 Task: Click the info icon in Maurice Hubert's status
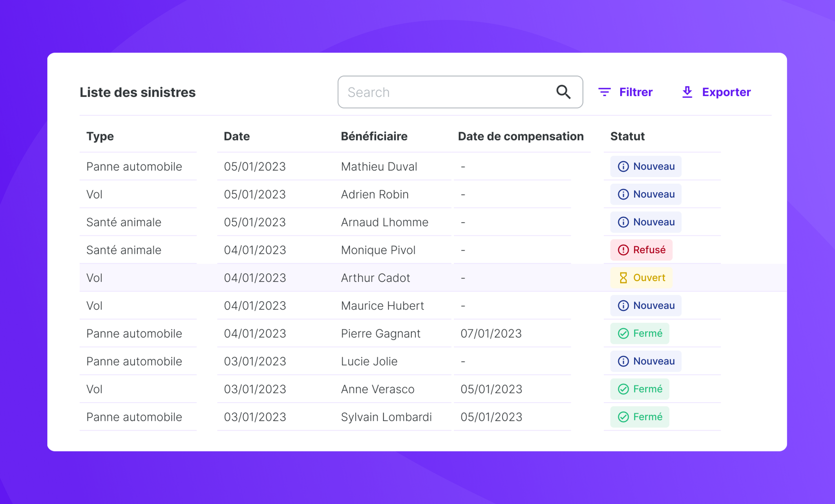(623, 306)
